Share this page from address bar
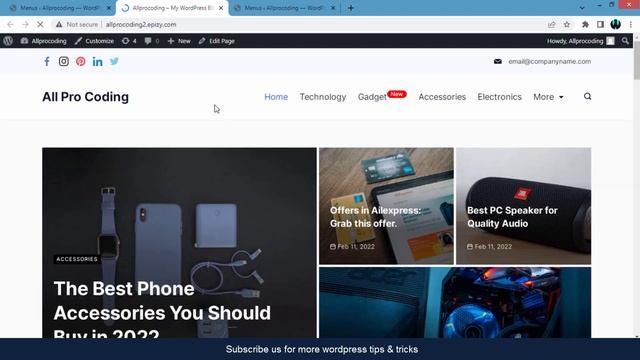The image size is (640, 360). (x=551, y=24)
